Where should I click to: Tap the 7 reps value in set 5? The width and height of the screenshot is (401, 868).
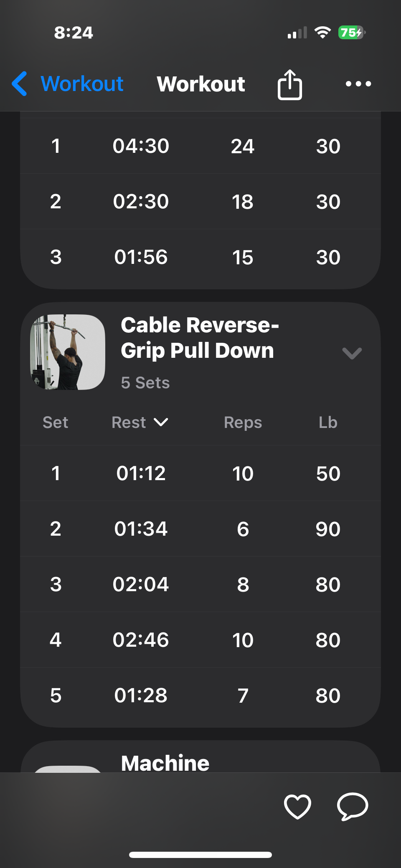pyautogui.click(x=243, y=696)
